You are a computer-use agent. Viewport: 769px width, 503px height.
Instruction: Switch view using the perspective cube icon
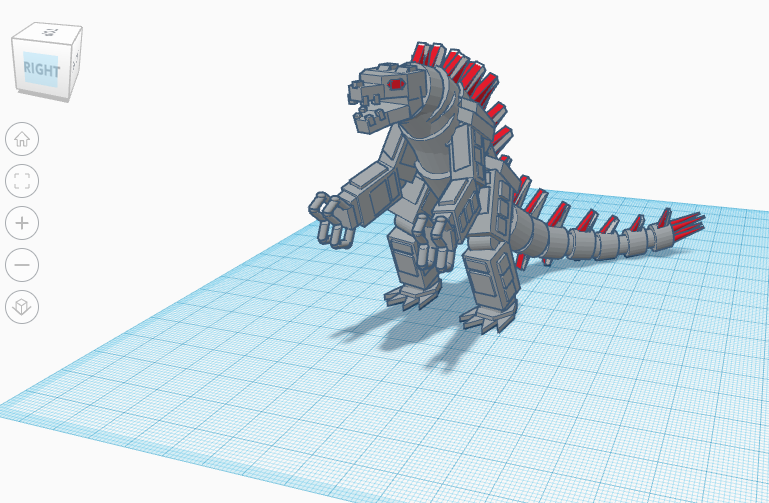[22, 307]
